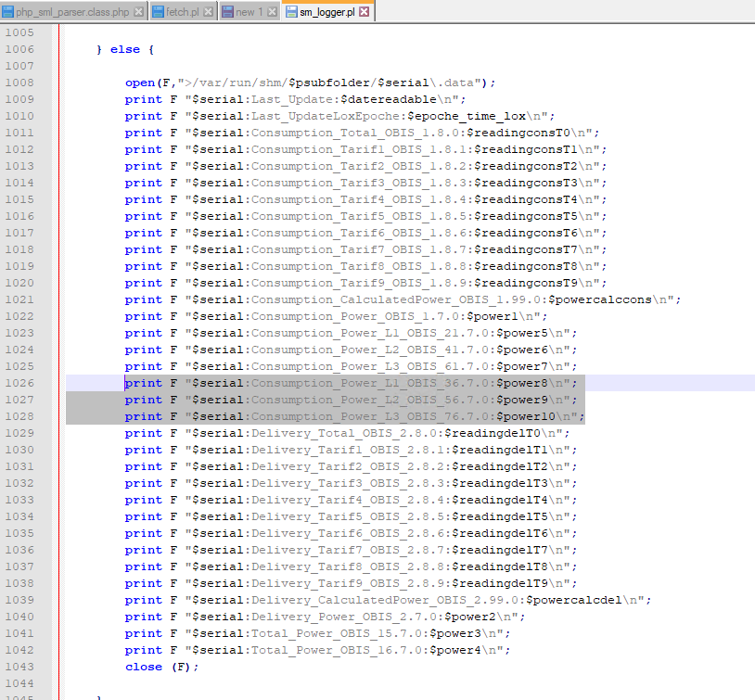
Task: Click '$readingconsT8' variable
Action: 526,267
